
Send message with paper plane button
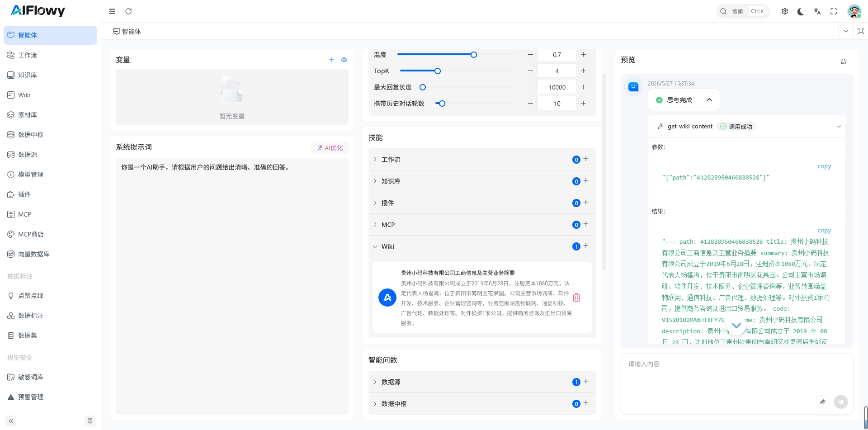[x=841, y=402]
